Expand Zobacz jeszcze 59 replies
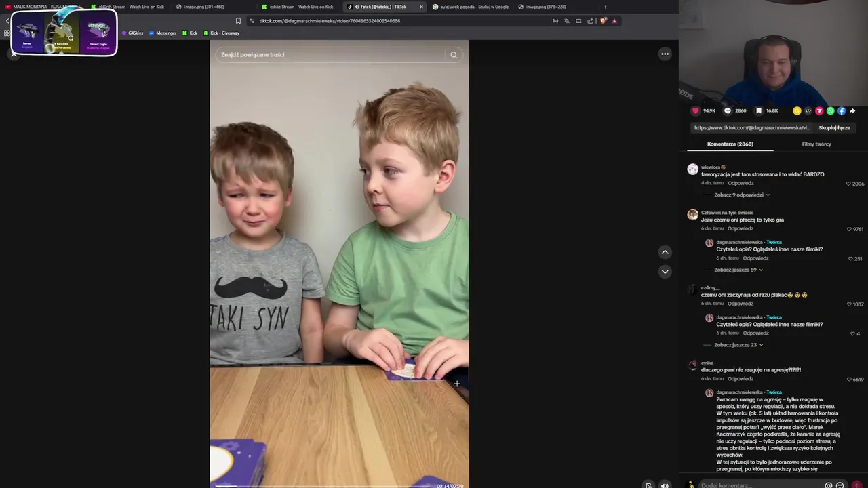This screenshot has height=488, width=868. click(738, 270)
